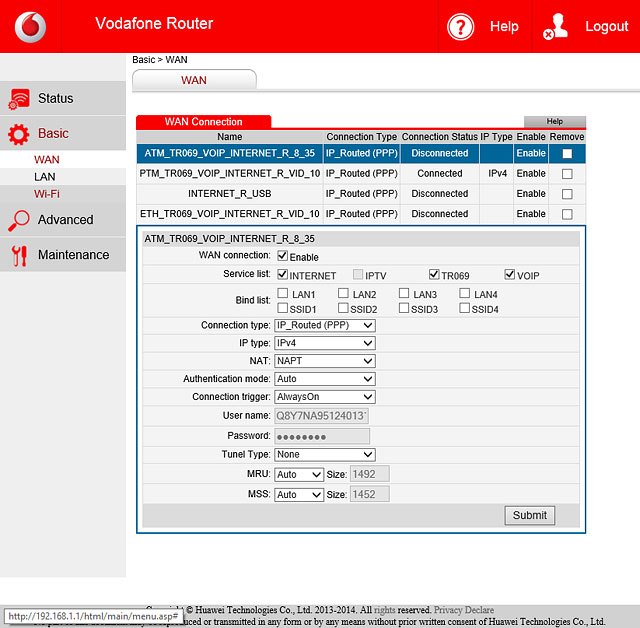Check SSID2 in bind list

pyautogui.click(x=343, y=308)
